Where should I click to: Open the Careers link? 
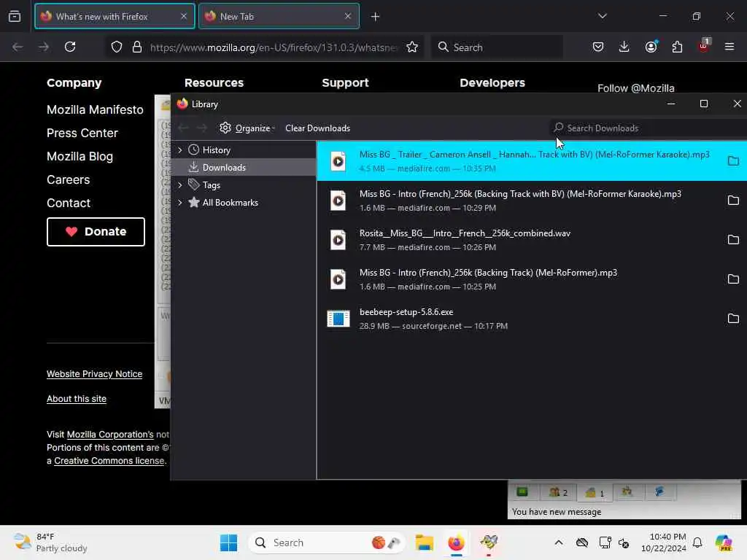coord(68,180)
